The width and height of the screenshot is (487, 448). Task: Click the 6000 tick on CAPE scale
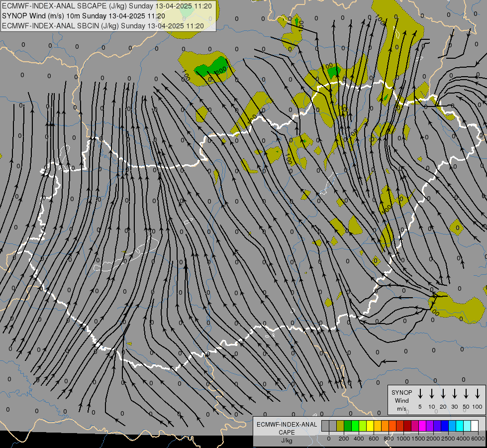(478, 439)
